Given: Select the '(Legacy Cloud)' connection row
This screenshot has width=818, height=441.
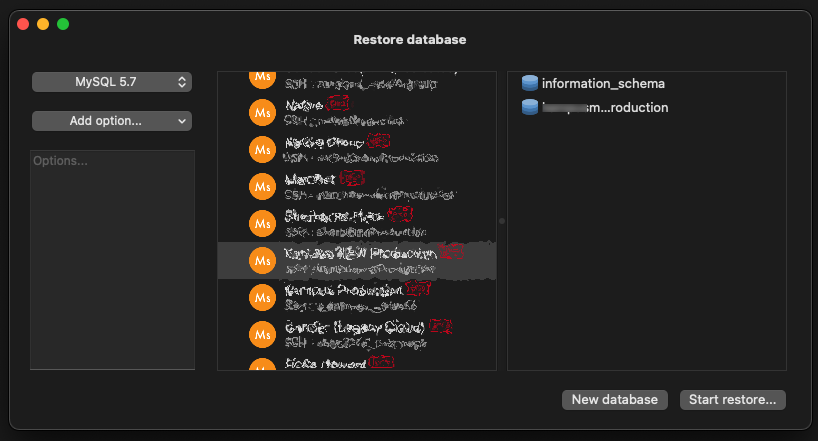Looking at the screenshot, I should pos(357,335).
